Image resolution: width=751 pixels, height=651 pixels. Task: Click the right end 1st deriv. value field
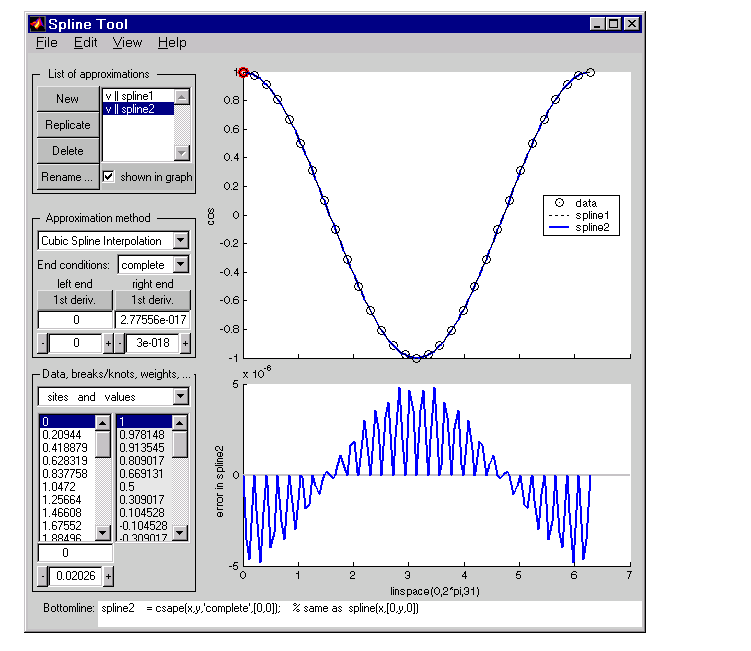point(153,320)
